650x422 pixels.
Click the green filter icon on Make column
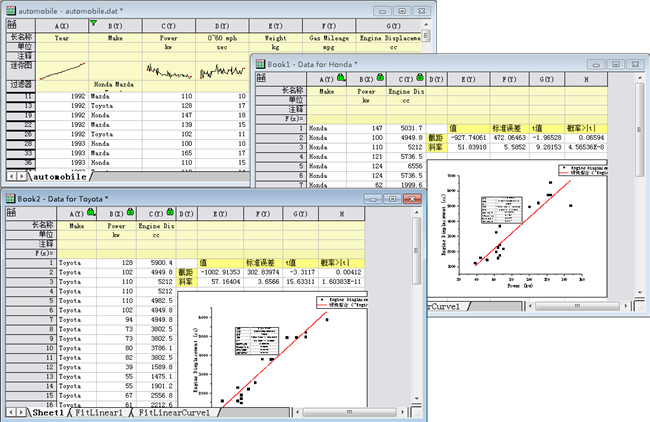pyautogui.click(x=93, y=22)
